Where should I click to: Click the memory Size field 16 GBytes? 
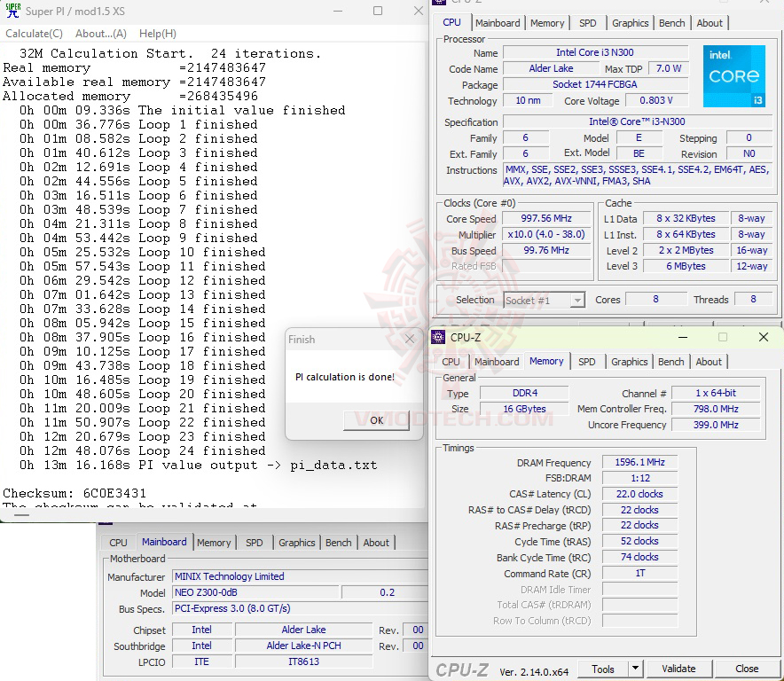[x=524, y=409]
